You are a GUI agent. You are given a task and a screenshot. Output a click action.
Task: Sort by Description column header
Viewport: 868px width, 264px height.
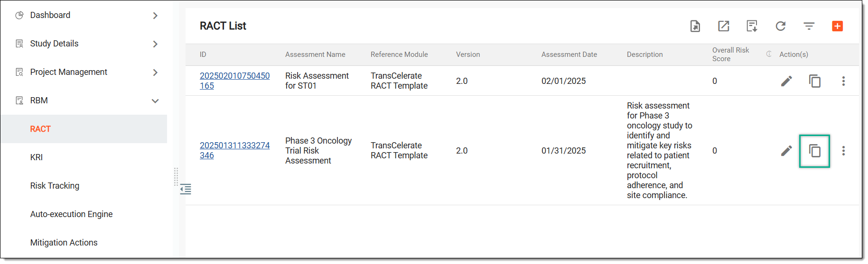click(x=644, y=55)
